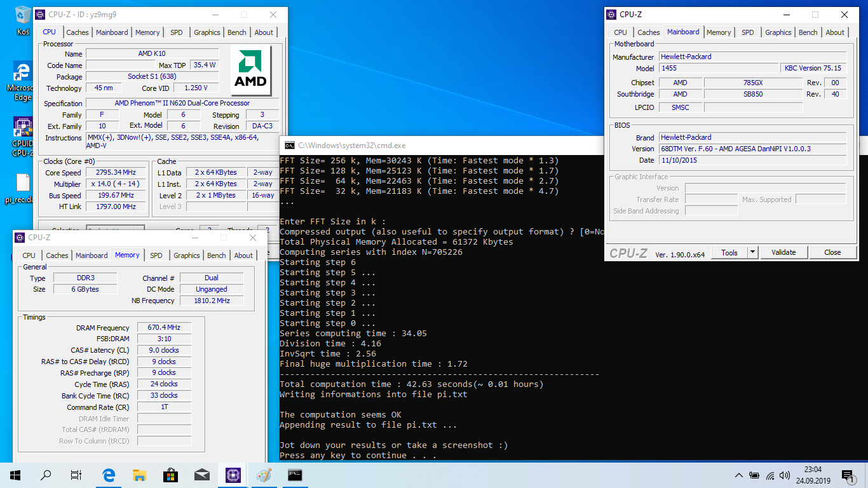Screen dimensions: 868x488
Task: Select Bench tab in CPU-Z yz9mg9 window
Action: (x=237, y=32)
